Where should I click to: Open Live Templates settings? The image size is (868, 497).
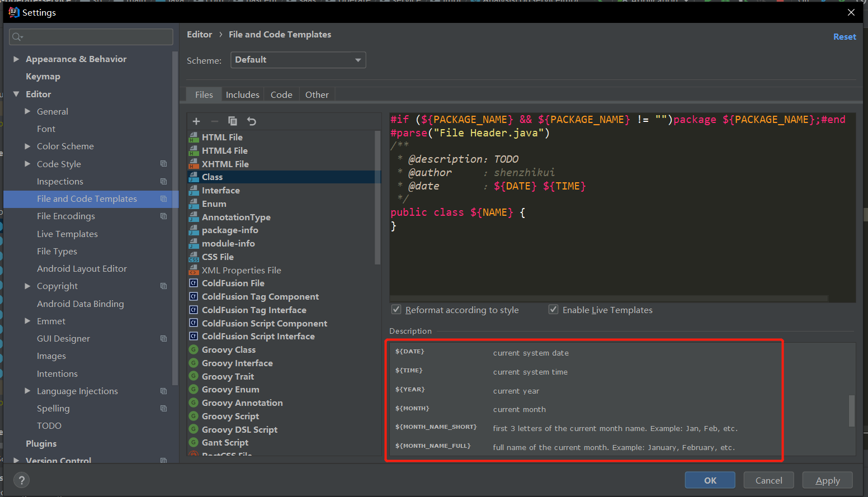click(67, 234)
